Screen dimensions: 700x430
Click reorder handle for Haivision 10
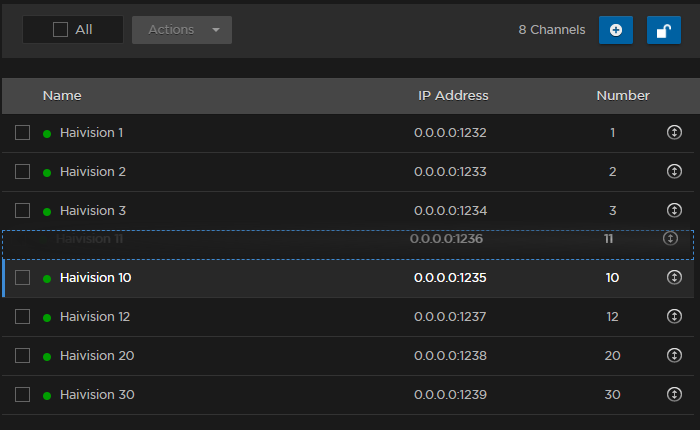tap(674, 277)
